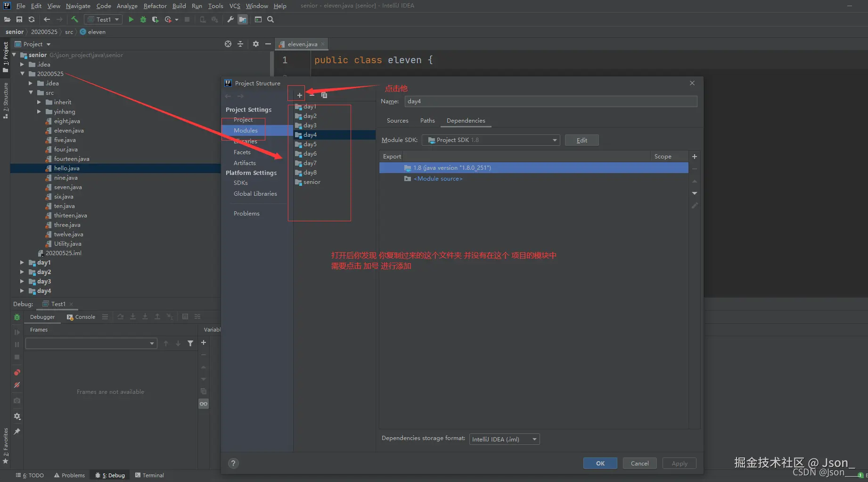Select Libraries under Project Settings
The width and height of the screenshot is (868, 482).
coord(246,141)
